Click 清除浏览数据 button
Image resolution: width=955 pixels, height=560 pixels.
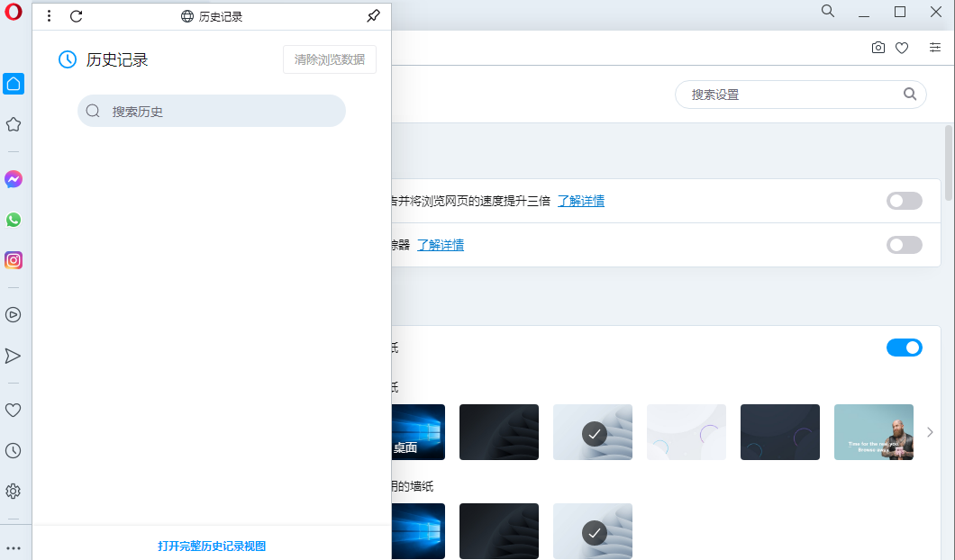(x=329, y=59)
